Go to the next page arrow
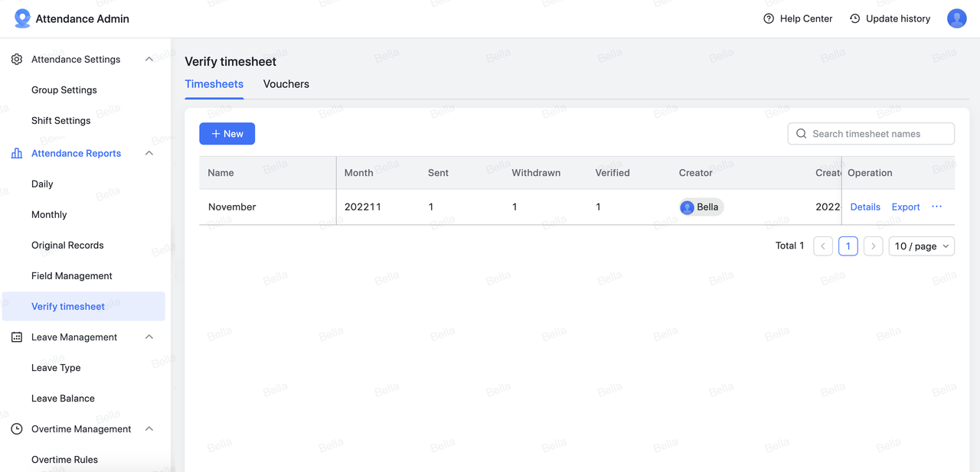This screenshot has height=472, width=980. [873, 246]
